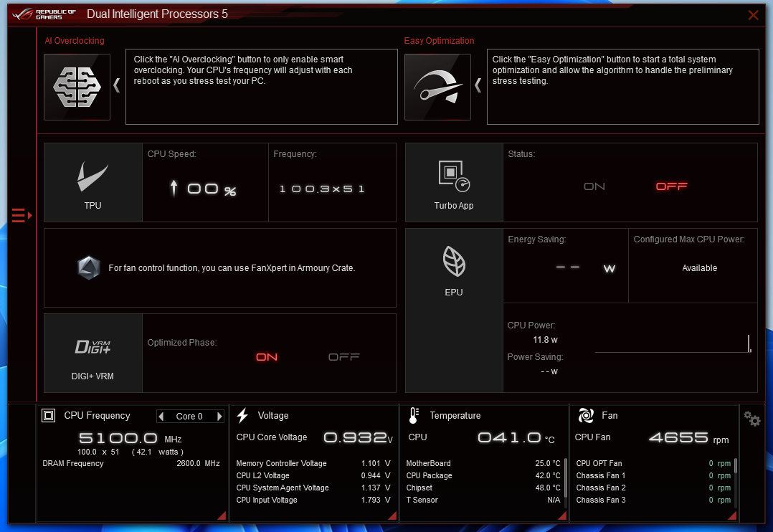Click the DRAM Frequency row
This screenshot has width=773, height=532.
click(131, 463)
